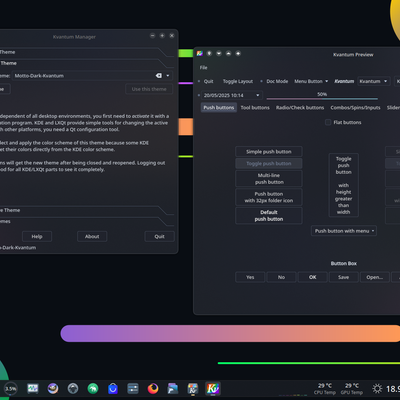Clear the theme name with the backspace icon
400x400 pixels.
point(159,76)
